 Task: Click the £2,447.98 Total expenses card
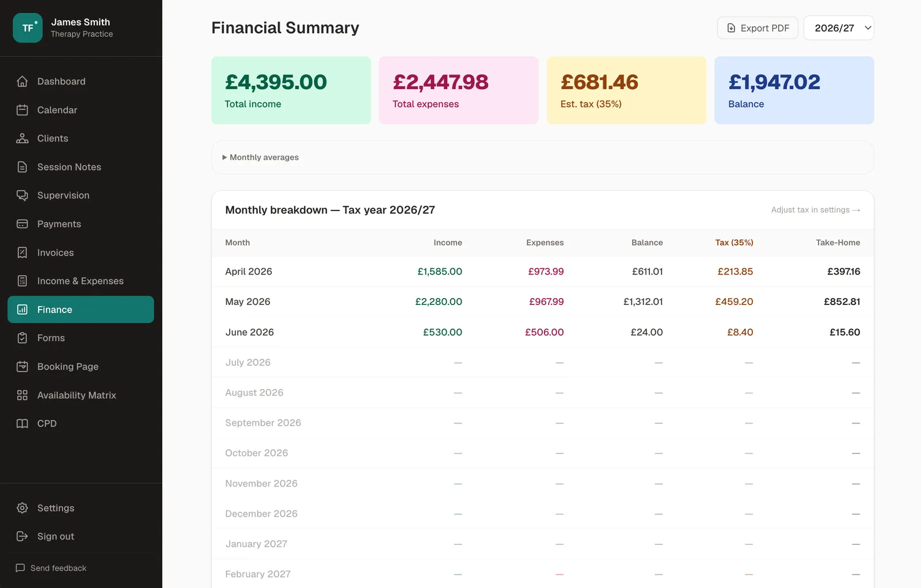tap(459, 90)
